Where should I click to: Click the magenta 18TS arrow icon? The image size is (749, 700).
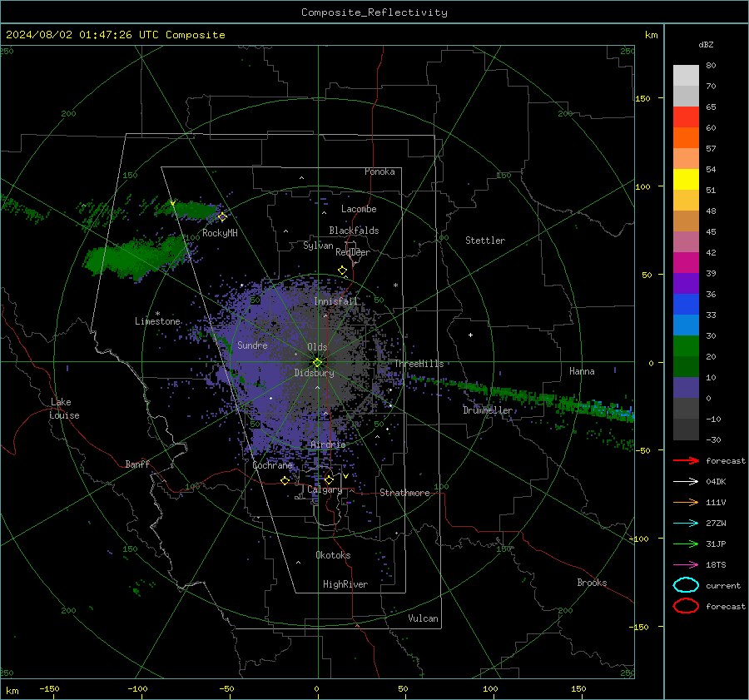pos(686,565)
